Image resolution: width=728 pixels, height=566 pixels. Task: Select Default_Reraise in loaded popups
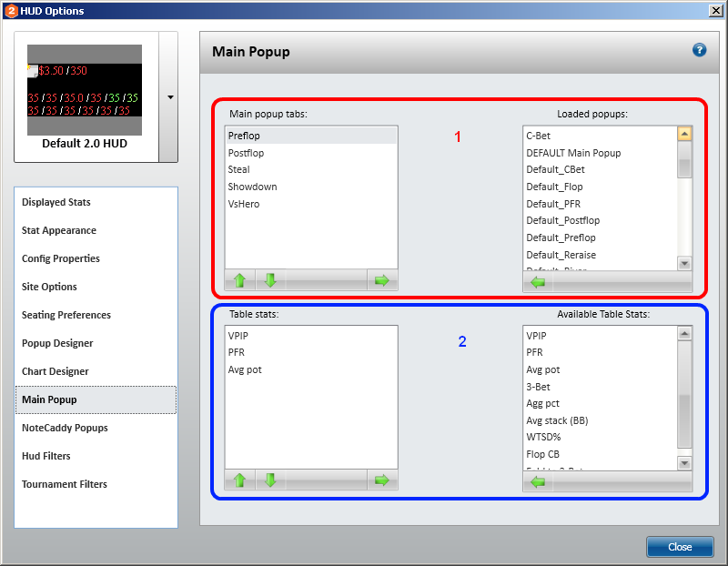click(x=601, y=255)
